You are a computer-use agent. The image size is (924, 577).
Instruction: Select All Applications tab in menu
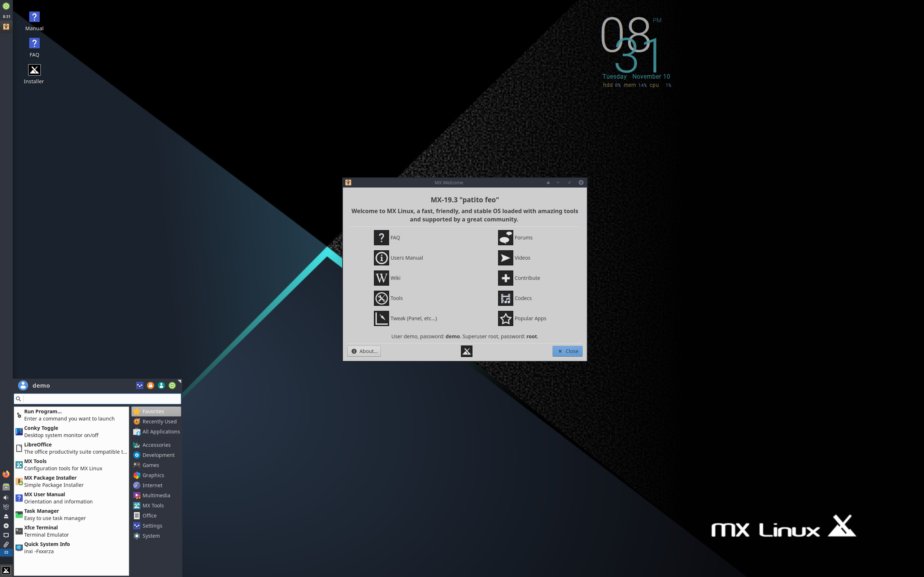coord(156,431)
